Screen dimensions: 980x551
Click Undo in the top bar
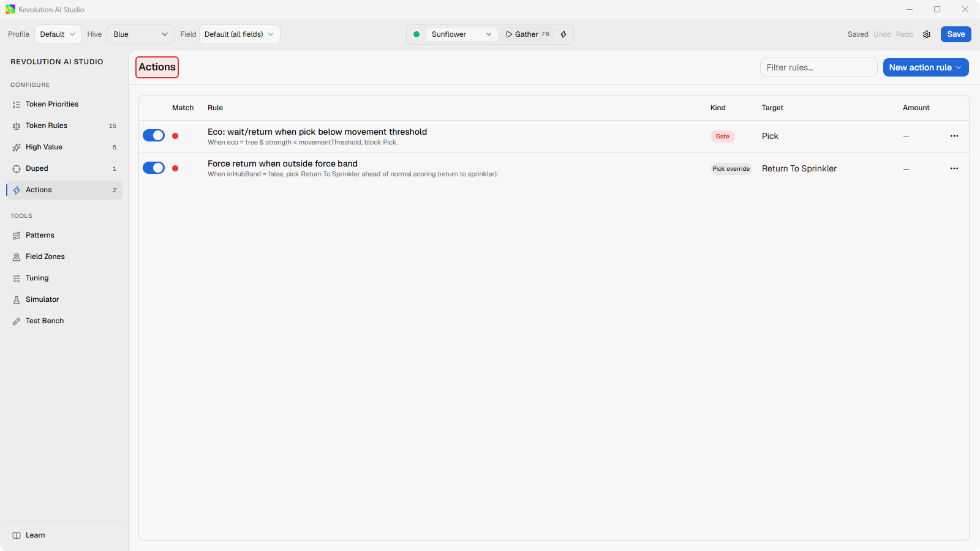point(882,34)
